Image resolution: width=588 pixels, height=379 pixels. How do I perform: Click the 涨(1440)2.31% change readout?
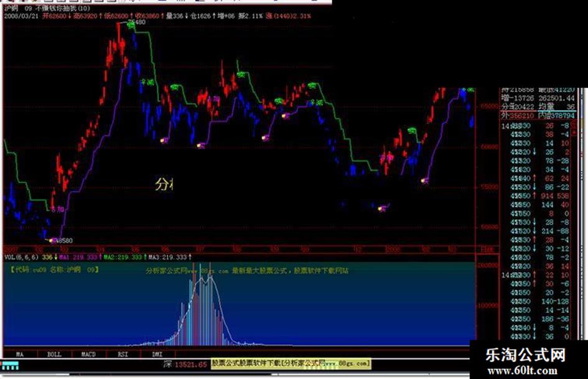click(288, 16)
